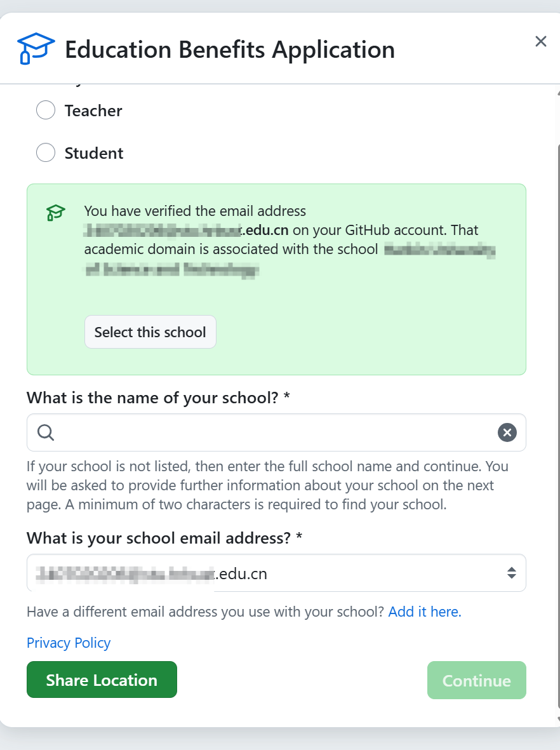Click the Select this school button
Image resolution: width=560 pixels, height=750 pixels.
[150, 331]
